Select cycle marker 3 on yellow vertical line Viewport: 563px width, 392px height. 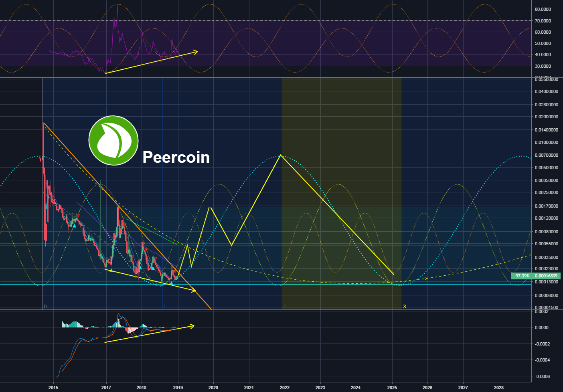(x=404, y=307)
